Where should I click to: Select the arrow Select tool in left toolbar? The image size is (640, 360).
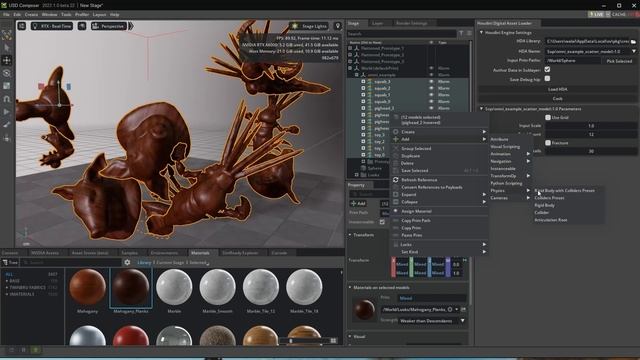point(7,48)
